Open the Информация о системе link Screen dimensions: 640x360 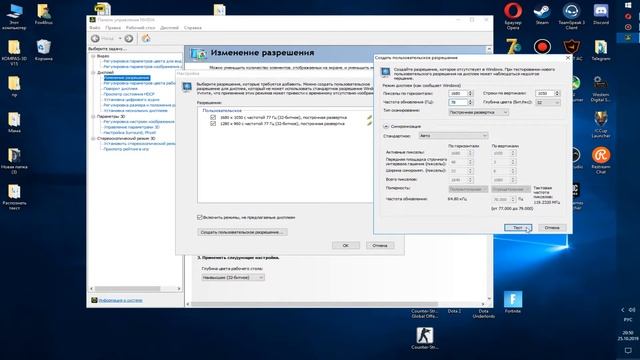click(120, 300)
